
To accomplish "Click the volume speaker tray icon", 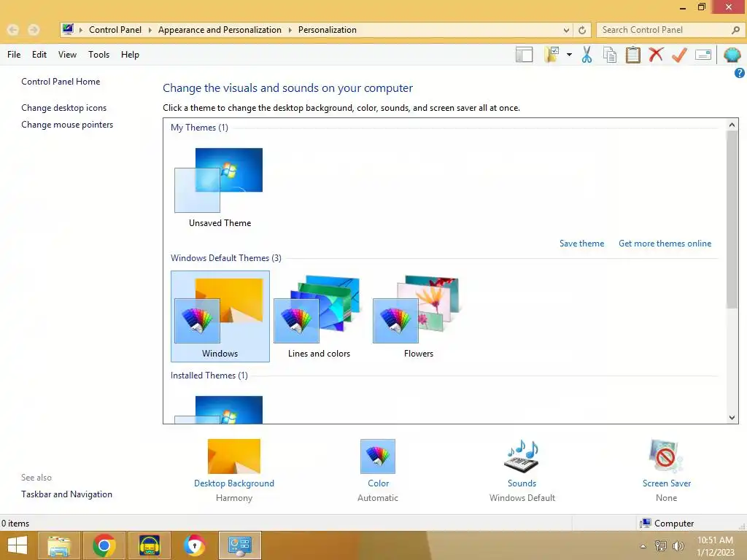I will [x=678, y=545].
